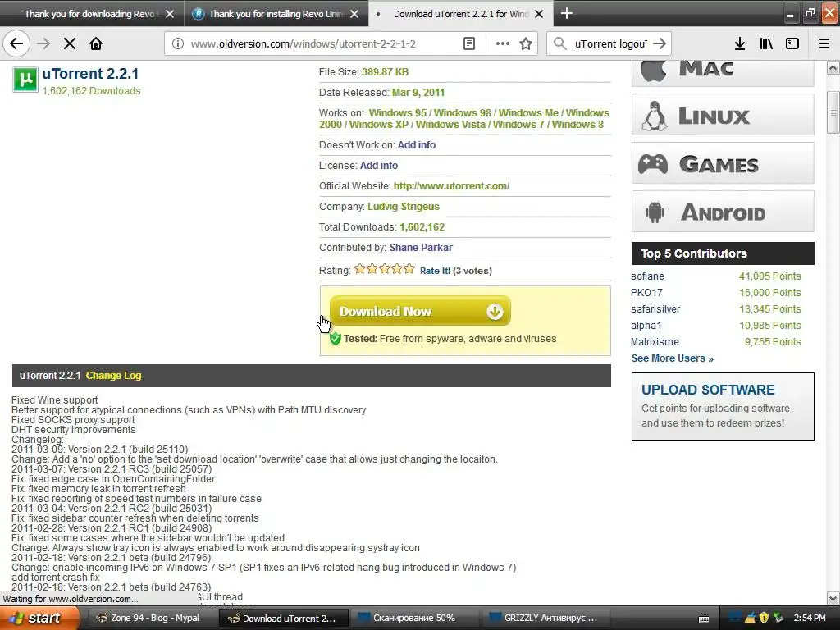
Task: Click the search box with 'uTorrent logou'
Action: coord(609,44)
